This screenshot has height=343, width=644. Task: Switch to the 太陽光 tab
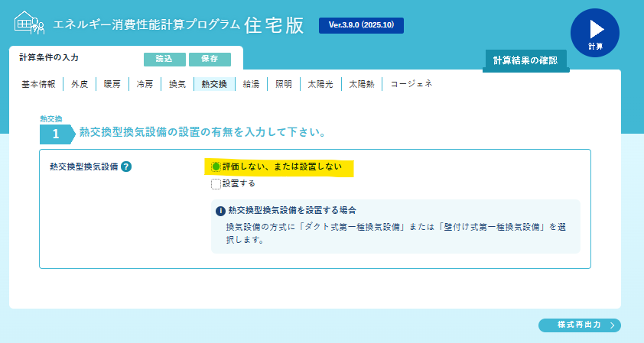(x=320, y=84)
